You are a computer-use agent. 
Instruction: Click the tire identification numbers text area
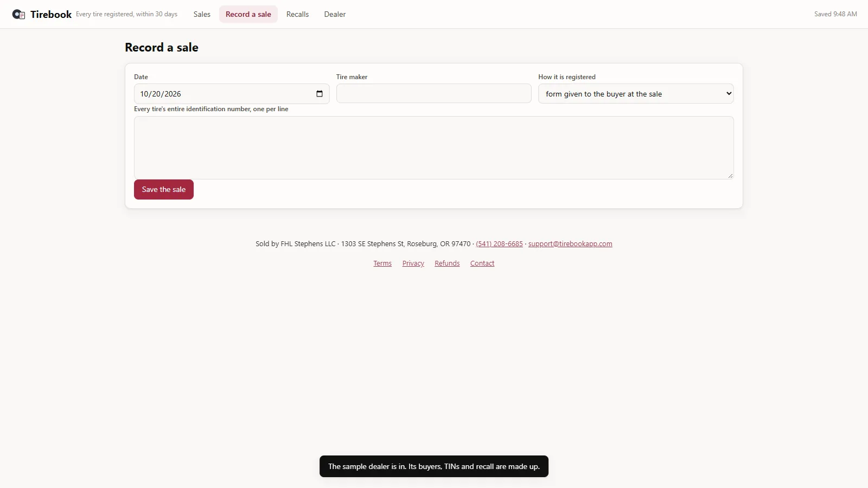[x=434, y=147]
